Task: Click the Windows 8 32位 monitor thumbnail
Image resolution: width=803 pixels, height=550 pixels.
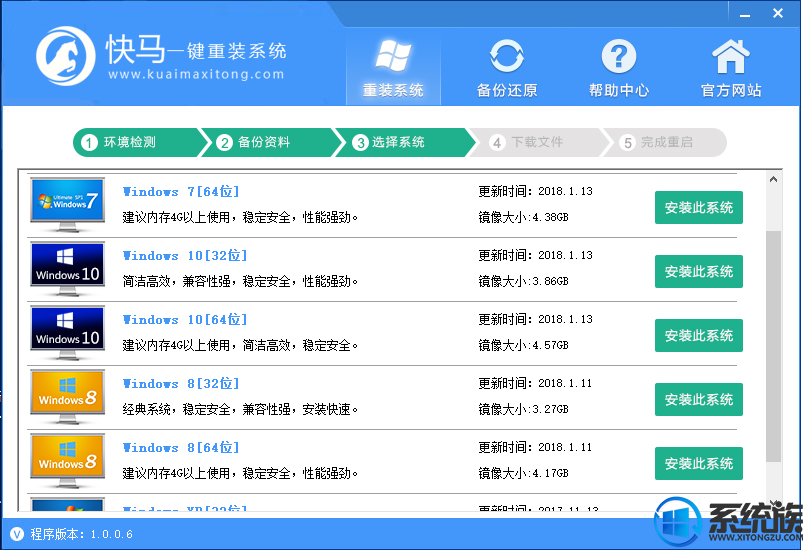Action: (68, 397)
